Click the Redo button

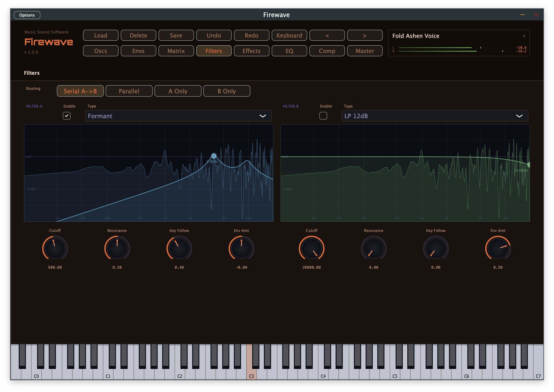pos(251,35)
